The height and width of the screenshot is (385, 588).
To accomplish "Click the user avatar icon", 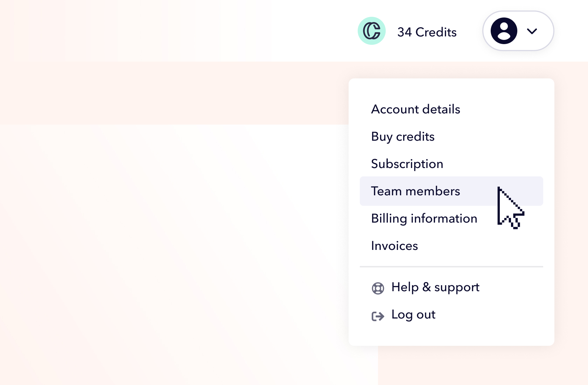I will [504, 31].
